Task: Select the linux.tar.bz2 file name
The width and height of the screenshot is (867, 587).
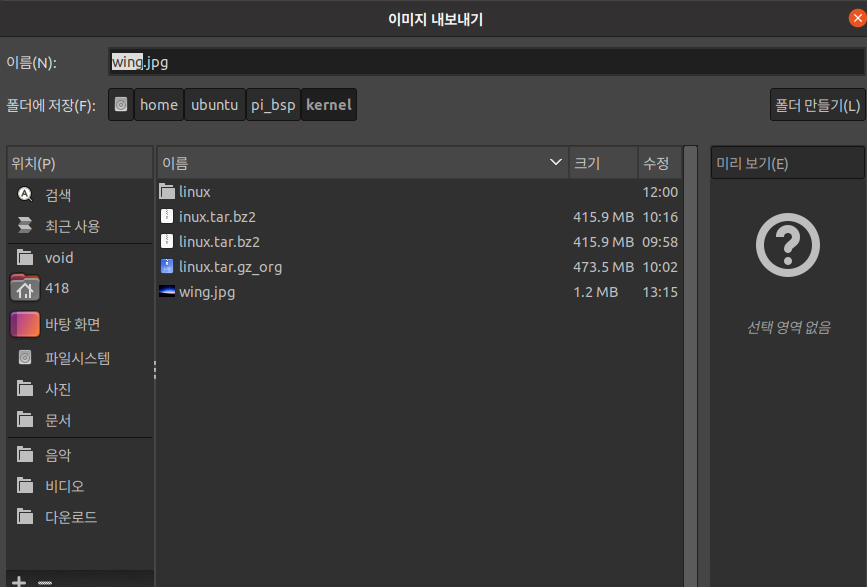Action: click(x=220, y=242)
